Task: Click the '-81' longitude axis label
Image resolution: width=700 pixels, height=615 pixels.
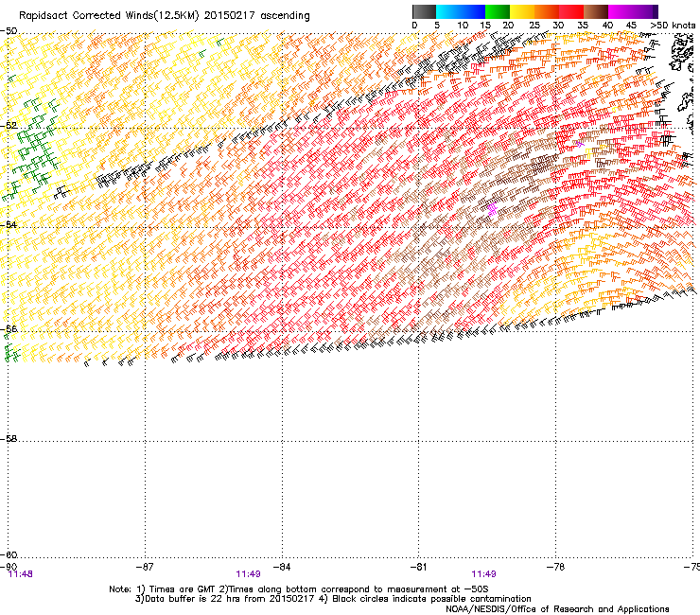Action: [418, 567]
